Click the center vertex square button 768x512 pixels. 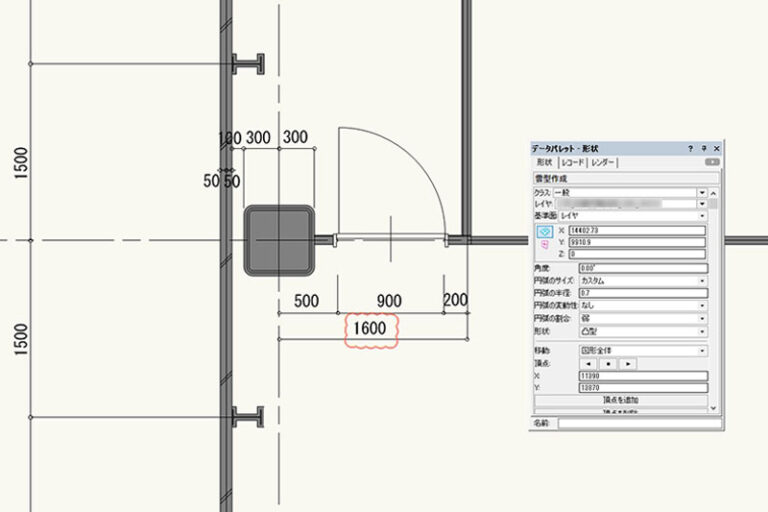coord(607,364)
